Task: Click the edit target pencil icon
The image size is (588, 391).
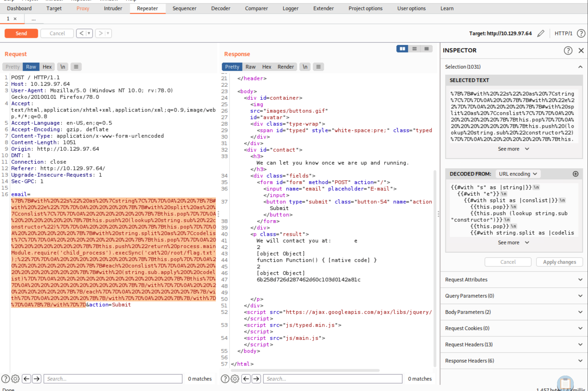Action: click(541, 33)
